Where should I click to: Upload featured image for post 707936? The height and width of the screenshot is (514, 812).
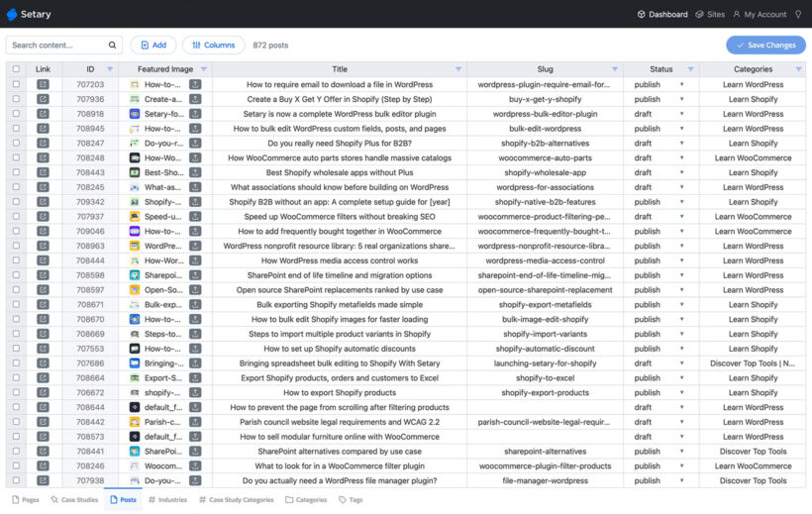click(x=195, y=99)
